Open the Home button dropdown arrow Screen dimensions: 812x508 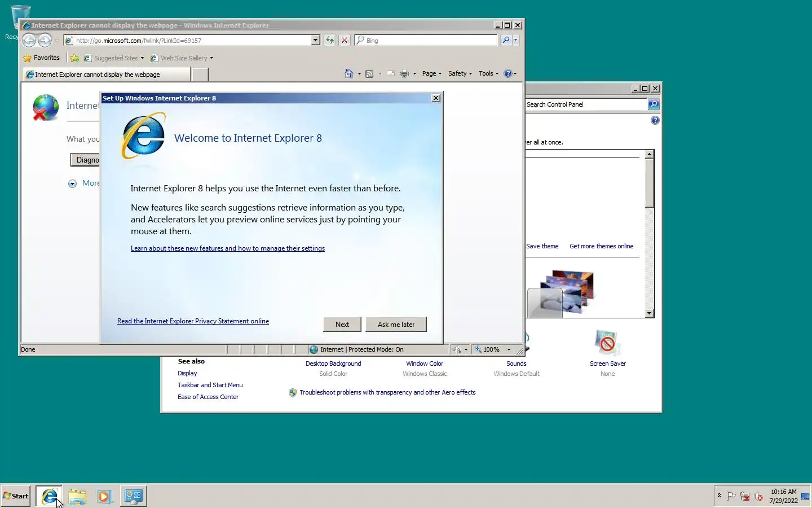[359, 74]
